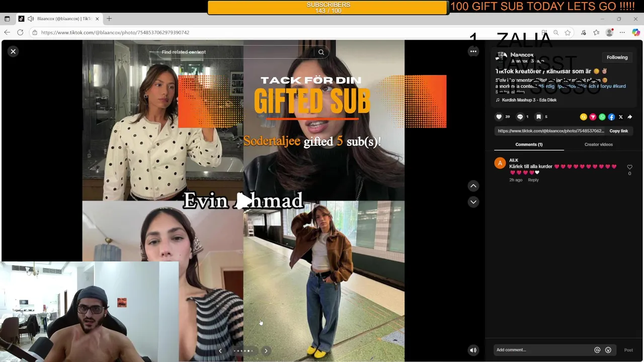Share the post to X

[x=620, y=117]
